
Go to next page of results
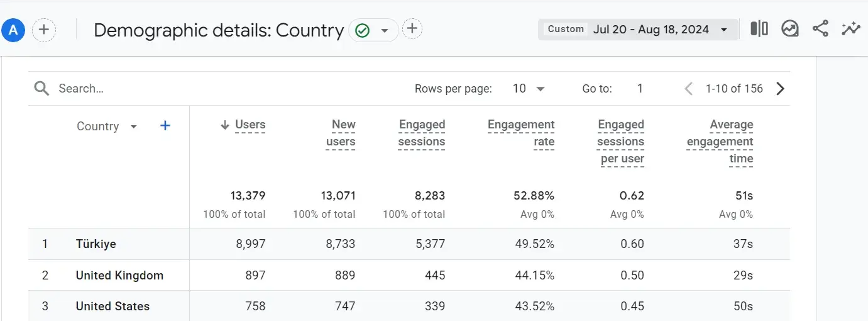coord(781,89)
